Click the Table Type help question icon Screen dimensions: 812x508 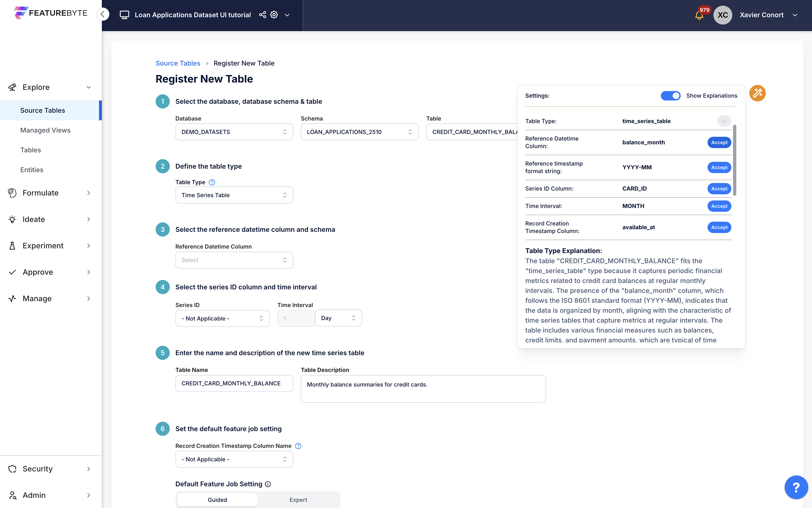(212, 182)
